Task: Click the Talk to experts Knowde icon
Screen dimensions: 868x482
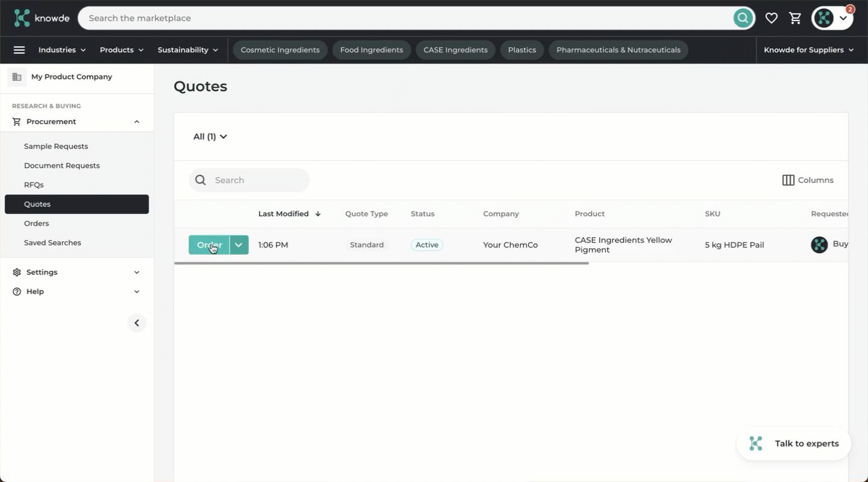Action: 756,443
